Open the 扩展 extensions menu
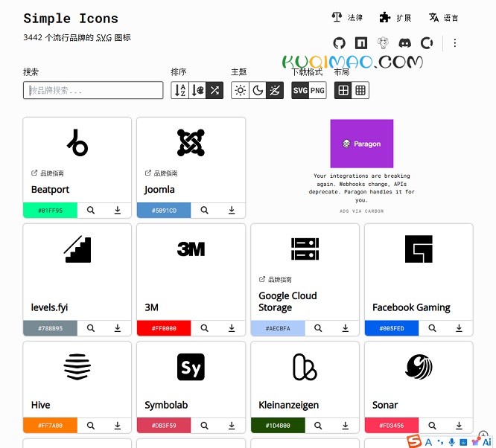Viewport: 496px width, 448px height. pos(395,17)
